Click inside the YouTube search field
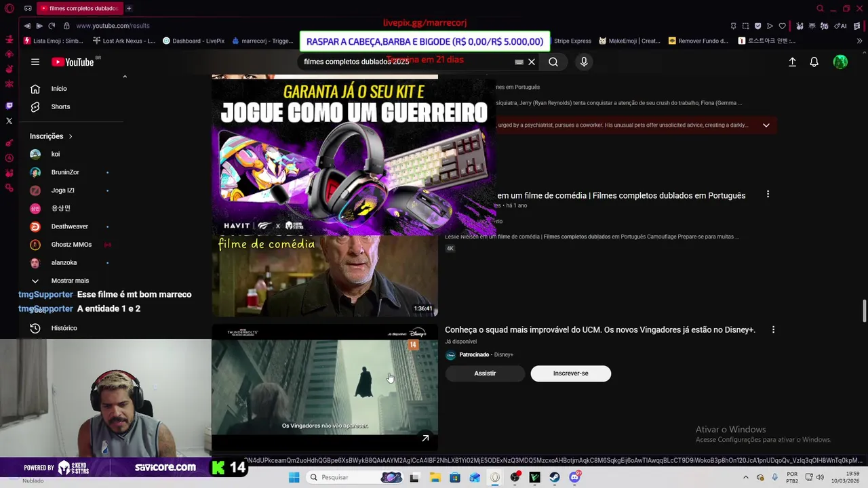868x488 pixels. coord(407,62)
